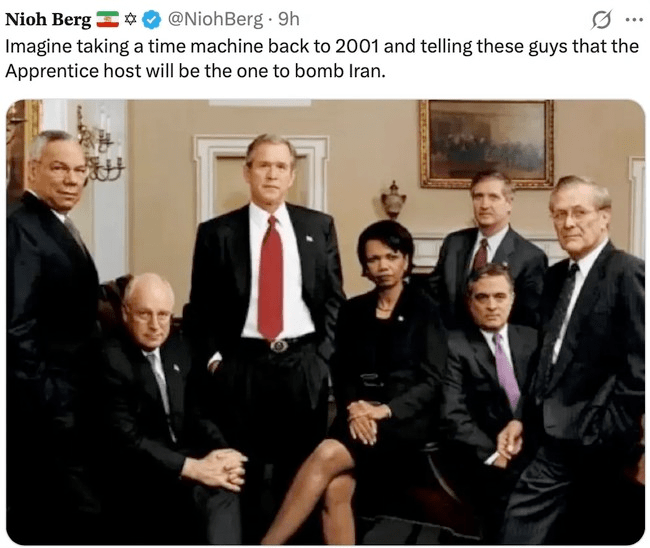Open the attached group photo
650x548 pixels.
pyautogui.click(x=325, y=322)
